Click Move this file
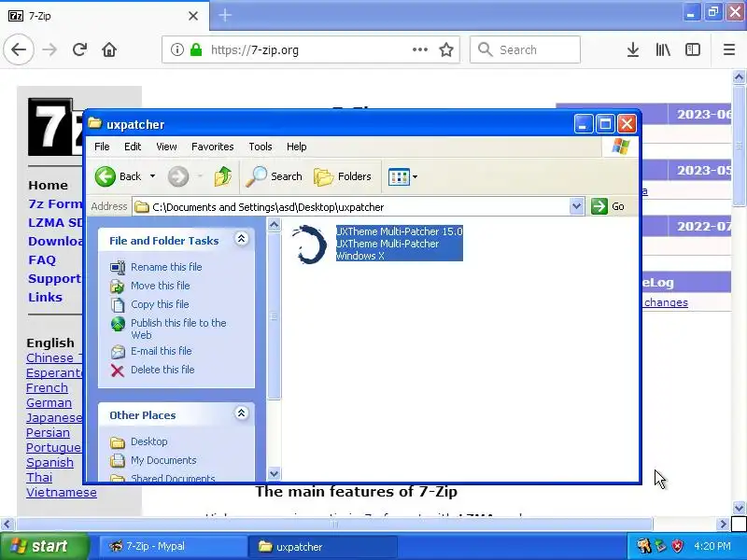The height and width of the screenshot is (560, 747). tap(160, 286)
